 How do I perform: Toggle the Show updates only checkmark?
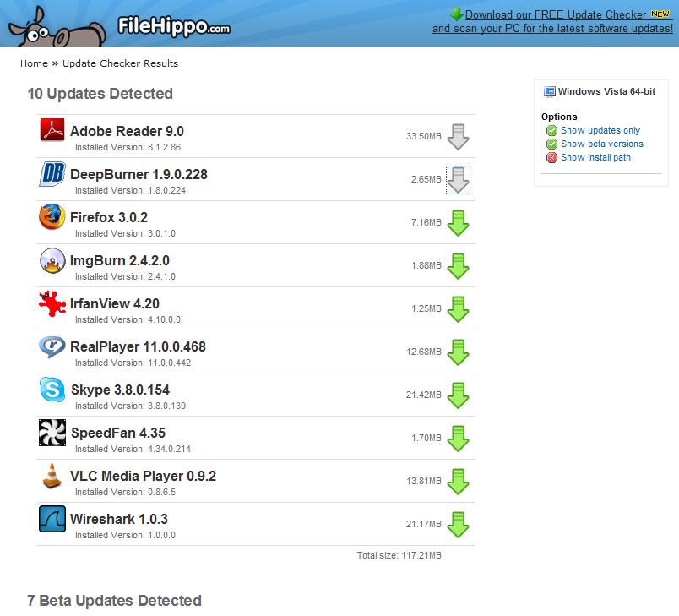pyautogui.click(x=551, y=130)
